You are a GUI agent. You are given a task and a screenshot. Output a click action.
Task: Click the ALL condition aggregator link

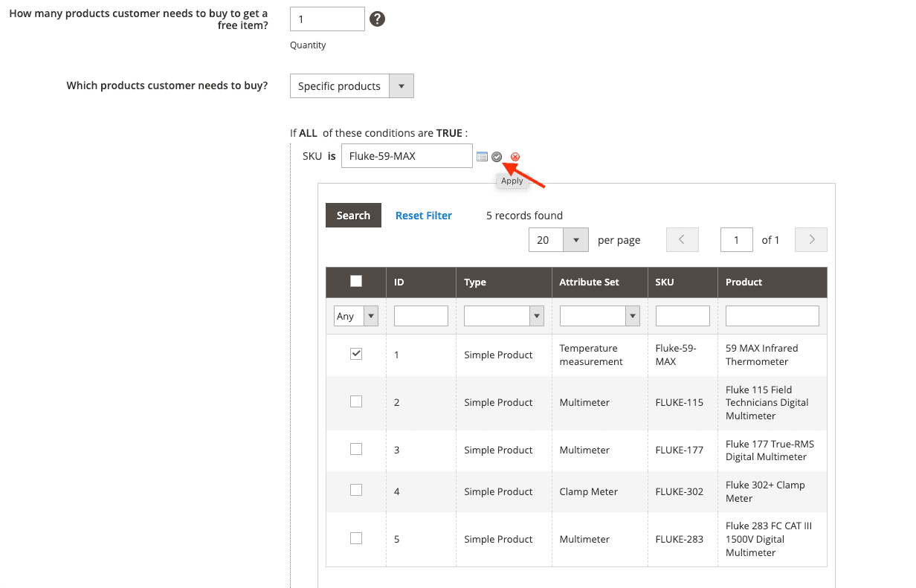pos(308,133)
